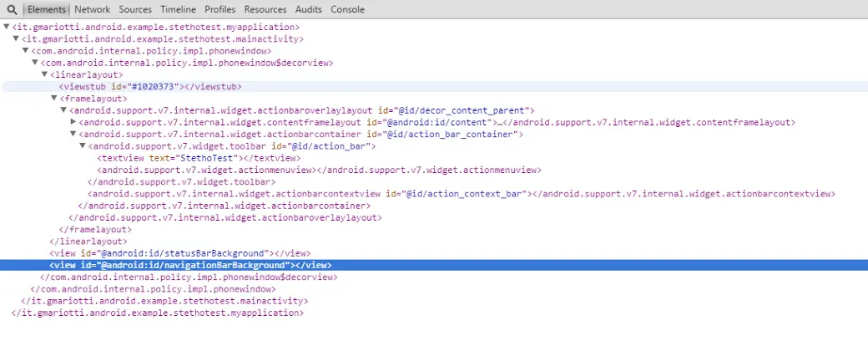Open the Resources tab

[265, 9]
